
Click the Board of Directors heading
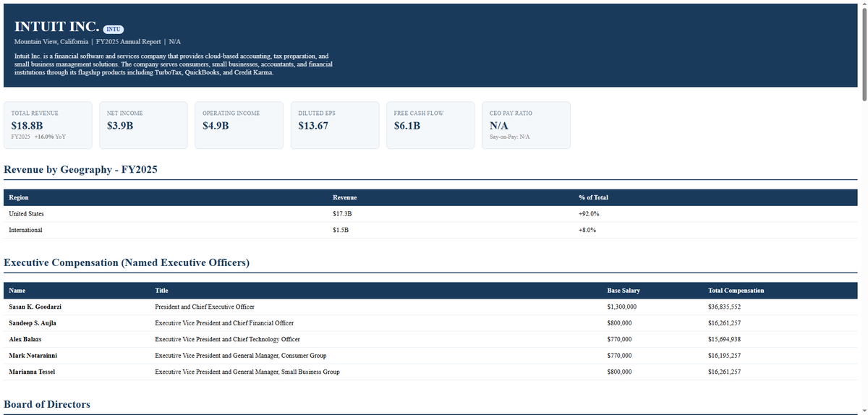point(48,404)
